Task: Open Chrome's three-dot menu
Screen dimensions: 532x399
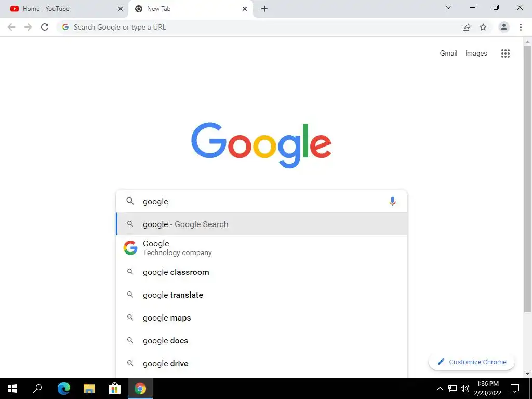Action: pos(521,27)
